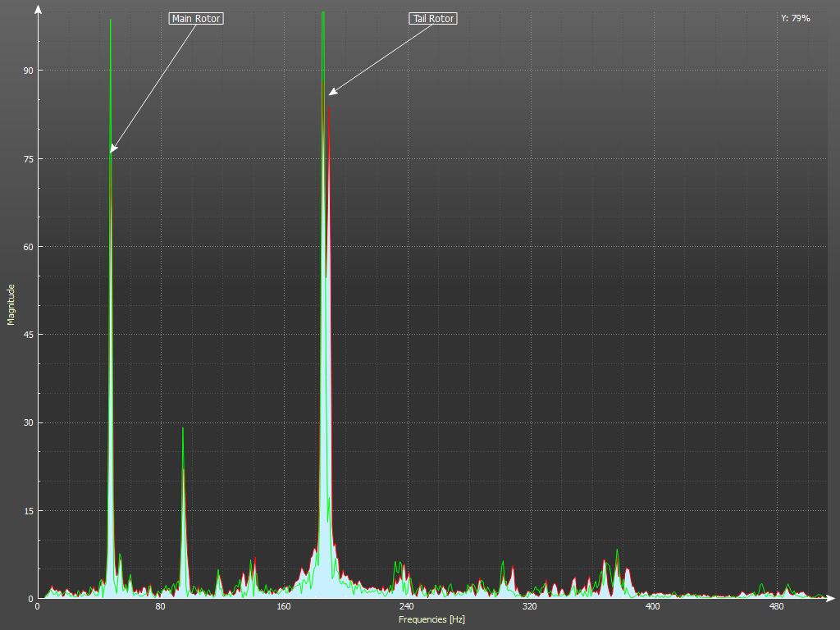Pick the 240 frequency axis tick label
This screenshot has width=840, height=630.
pos(406,607)
